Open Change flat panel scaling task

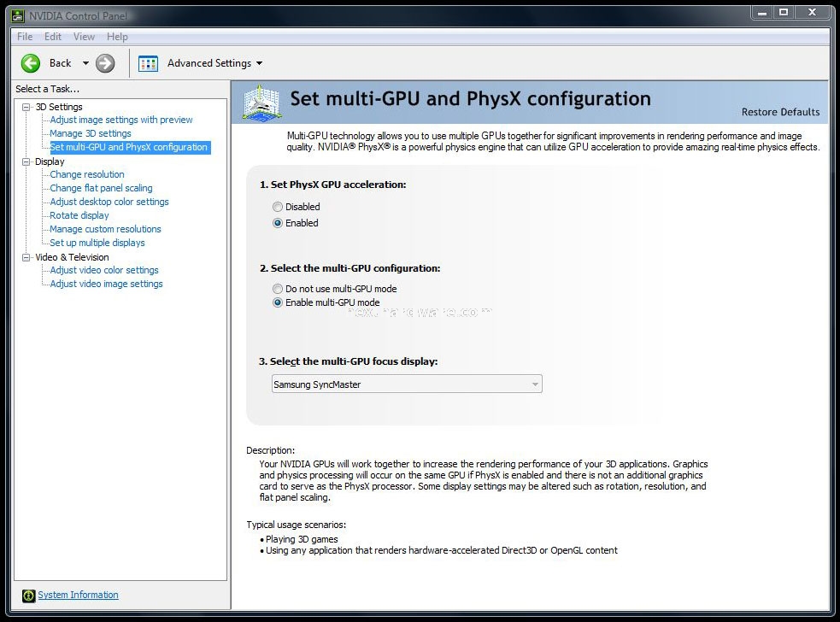[101, 188]
